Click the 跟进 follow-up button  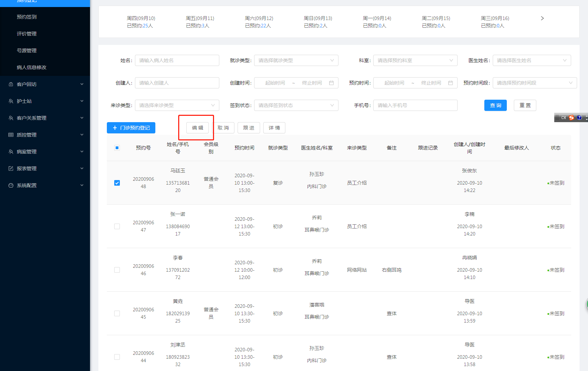[x=249, y=128]
